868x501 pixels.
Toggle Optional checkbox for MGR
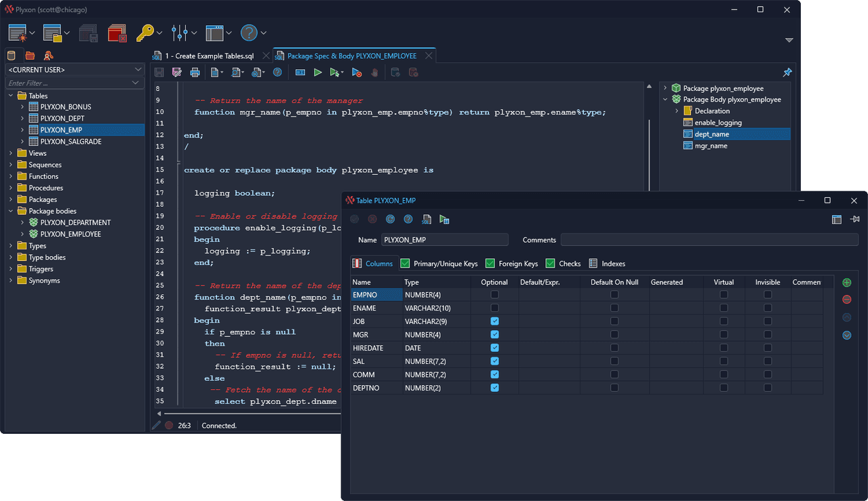coord(494,334)
